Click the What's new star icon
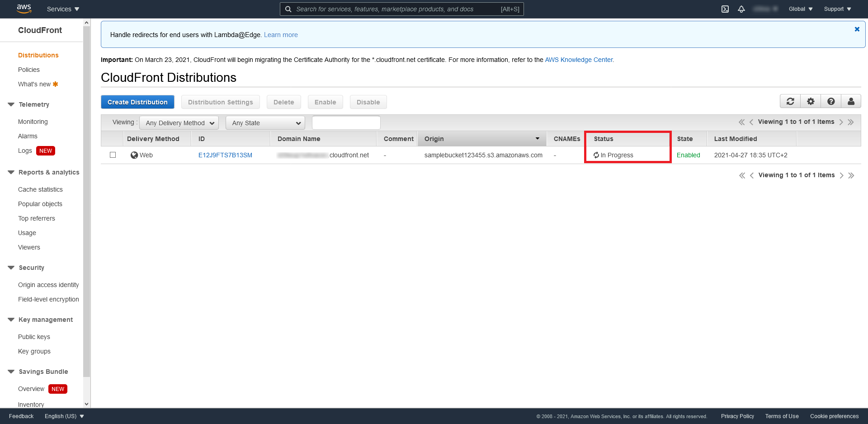 point(56,84)
